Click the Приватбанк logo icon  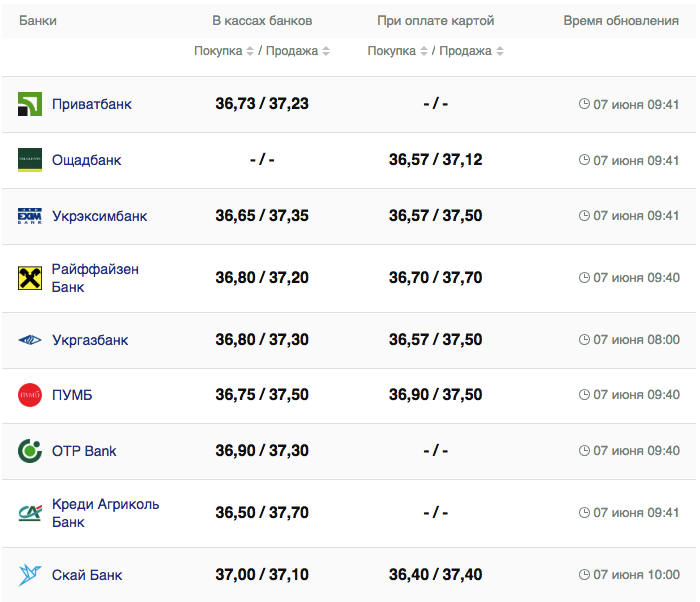click(x=30, y=104)
